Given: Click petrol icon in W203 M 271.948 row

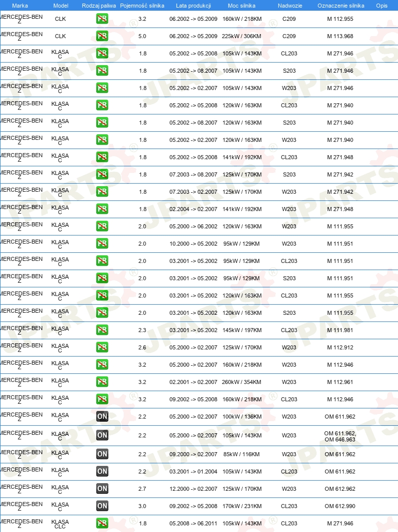Looking at the screenshot, I should [x=102, y=209].
